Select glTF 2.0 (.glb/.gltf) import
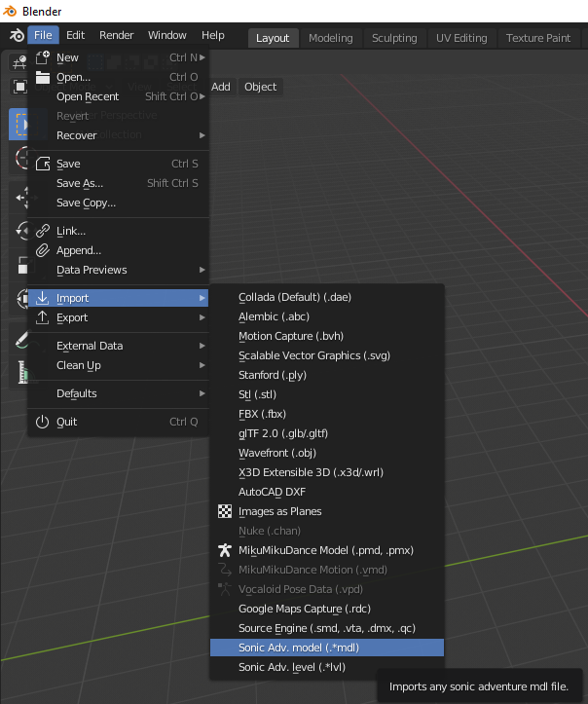Image resolution: width=588 pixels, height=704 pixels. [327, 433]
